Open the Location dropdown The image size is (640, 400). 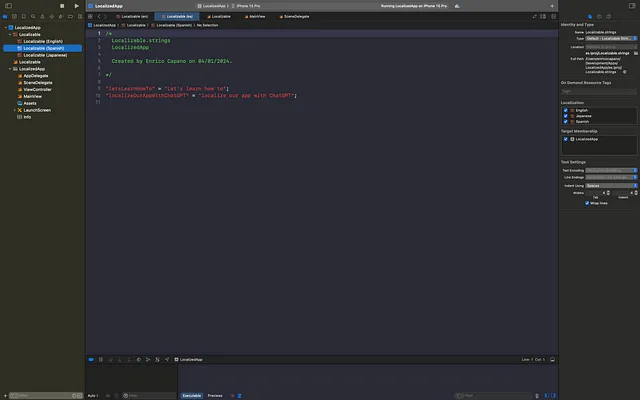click(x=611, y=47)
